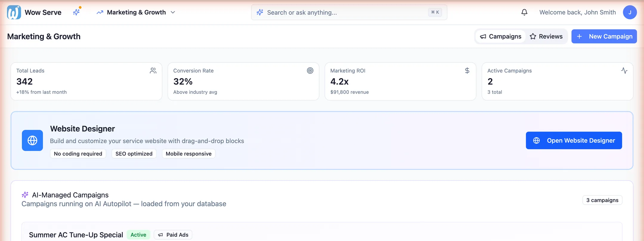Viewport: 644px width, 241px height.
Task: Open notifications bell
Action: click(524, 12)
